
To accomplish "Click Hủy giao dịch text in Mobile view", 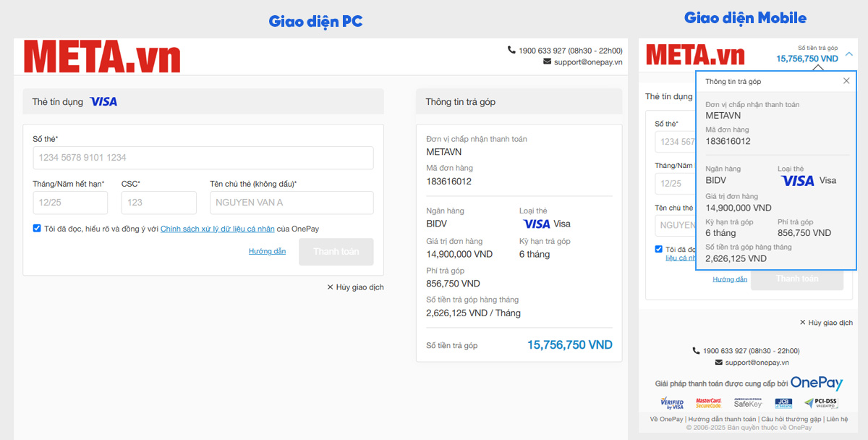I will tap(831, 323).
